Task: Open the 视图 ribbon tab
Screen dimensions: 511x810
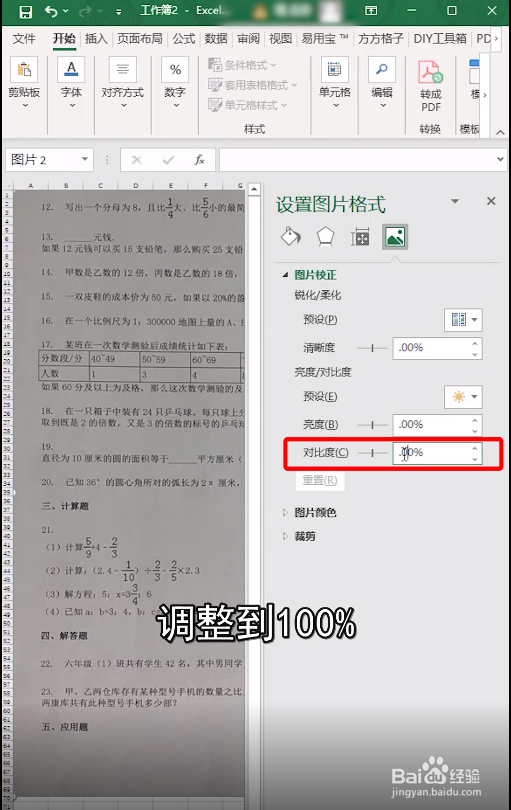Action: click(x=281, y=39)
